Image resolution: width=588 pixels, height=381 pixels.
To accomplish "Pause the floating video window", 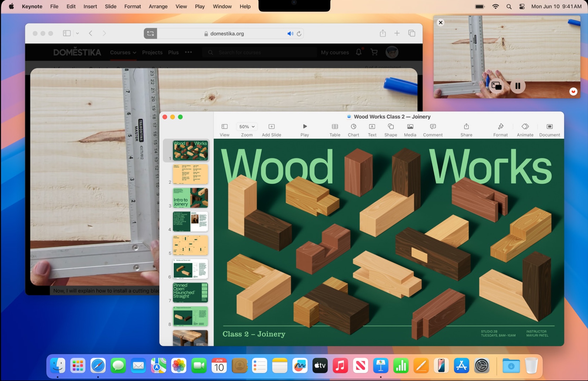I will (x=518, y=86).
